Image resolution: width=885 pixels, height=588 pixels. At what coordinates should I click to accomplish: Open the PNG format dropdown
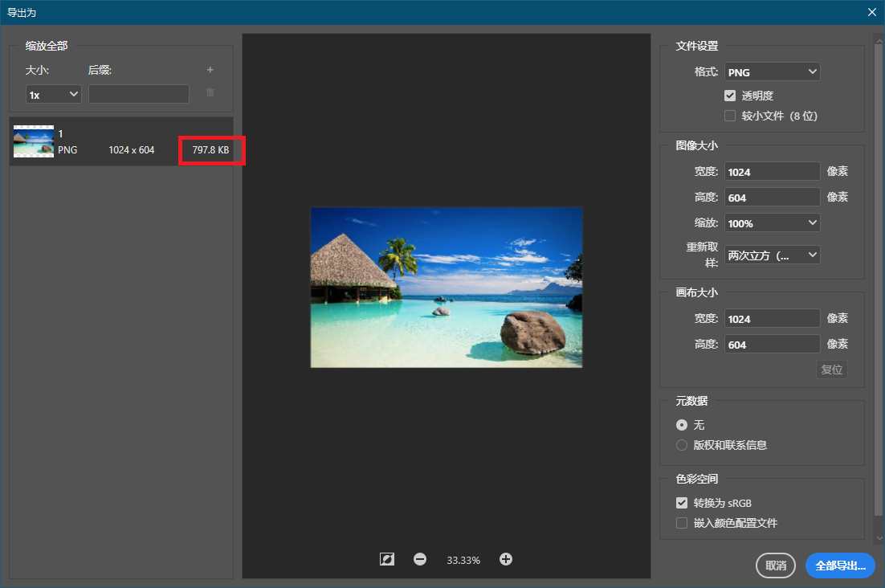coord(772,72)
